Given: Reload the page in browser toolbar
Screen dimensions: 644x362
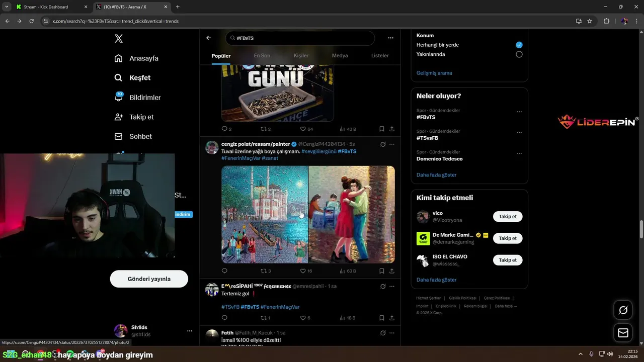Looking at the screenshot, I should tap(31, 21).
